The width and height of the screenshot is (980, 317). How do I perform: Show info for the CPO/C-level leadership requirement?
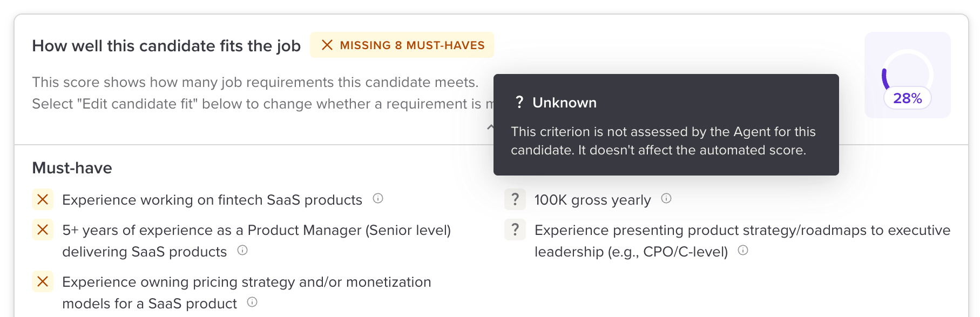point(743,250)
